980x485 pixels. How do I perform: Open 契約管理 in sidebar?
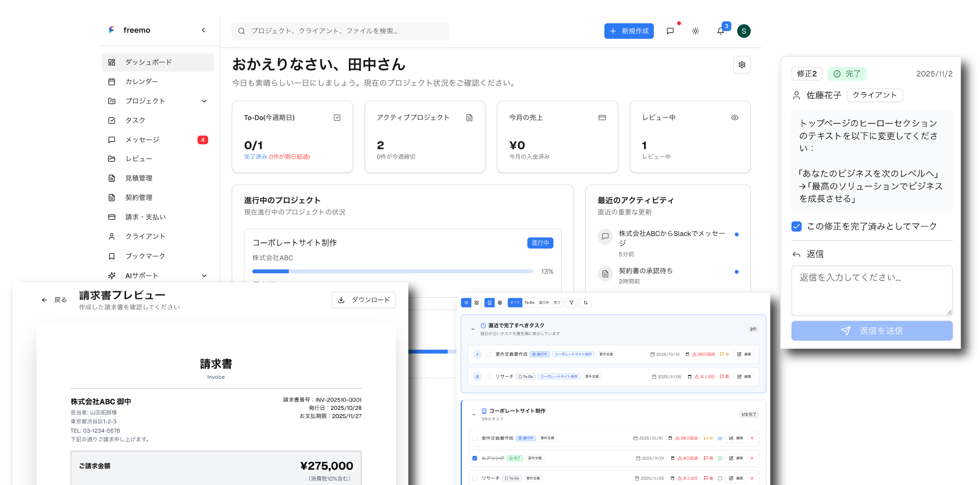(x=158, y=197)
